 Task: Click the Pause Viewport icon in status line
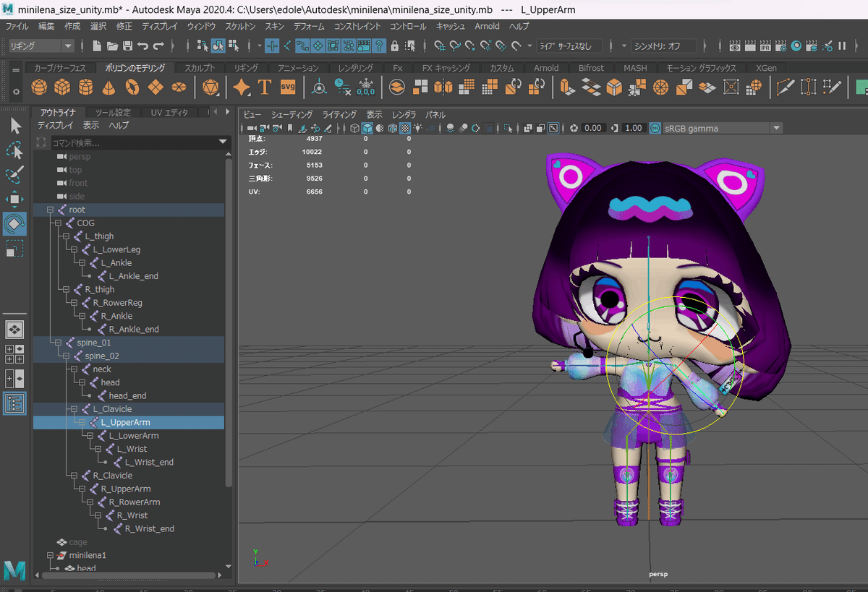pos(842,46)
